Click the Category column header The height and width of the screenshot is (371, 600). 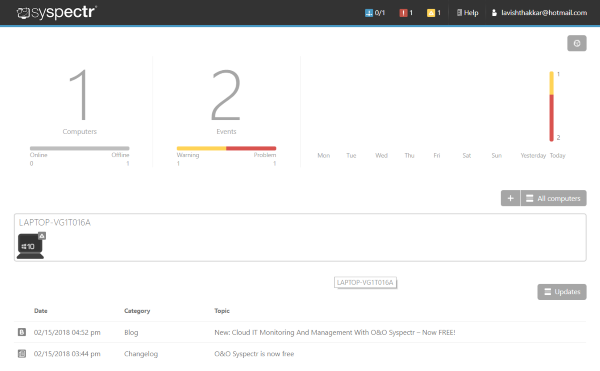pyautogui.click(x=137, y=311)
